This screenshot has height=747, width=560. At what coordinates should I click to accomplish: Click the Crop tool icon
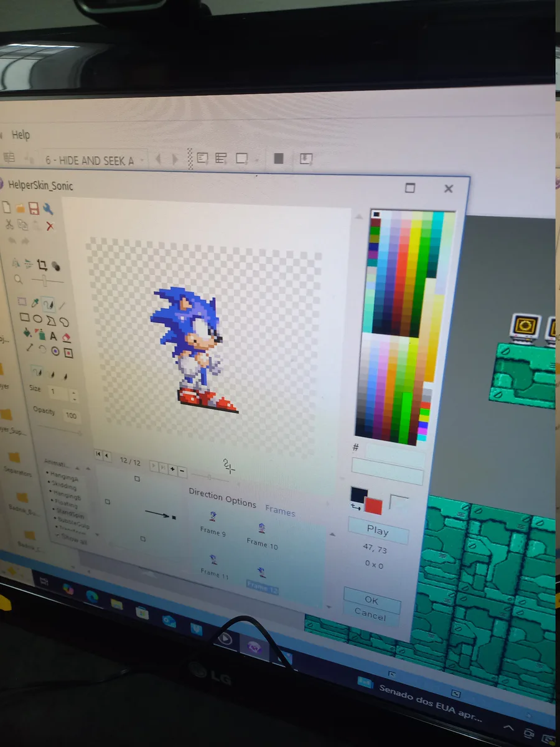click(x=42, y=265)
